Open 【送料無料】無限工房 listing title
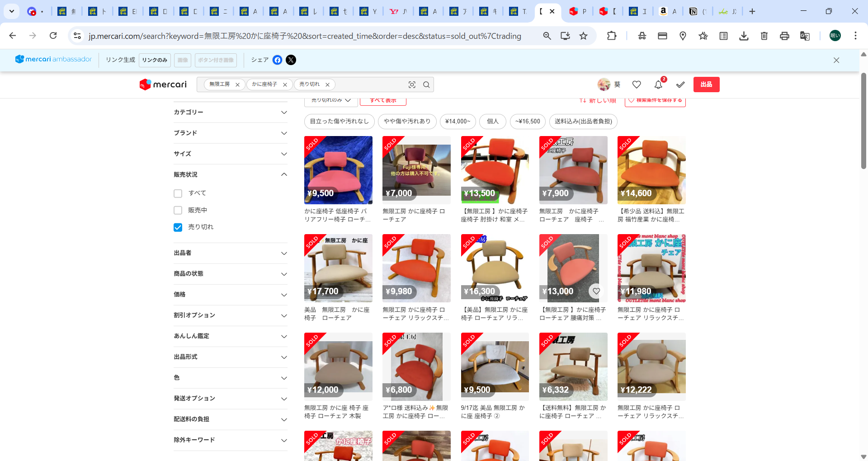868x461 pixels. [573, 412]
